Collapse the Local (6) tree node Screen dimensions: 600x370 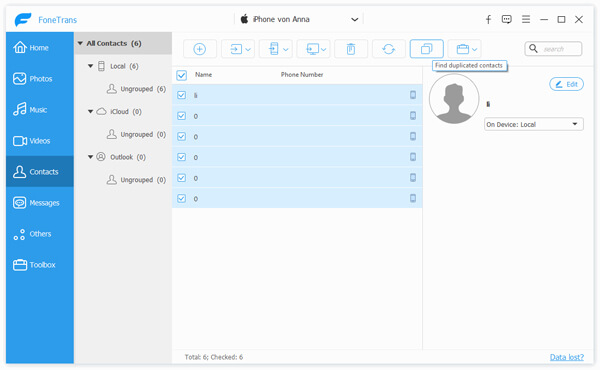[x=91, y=66]
